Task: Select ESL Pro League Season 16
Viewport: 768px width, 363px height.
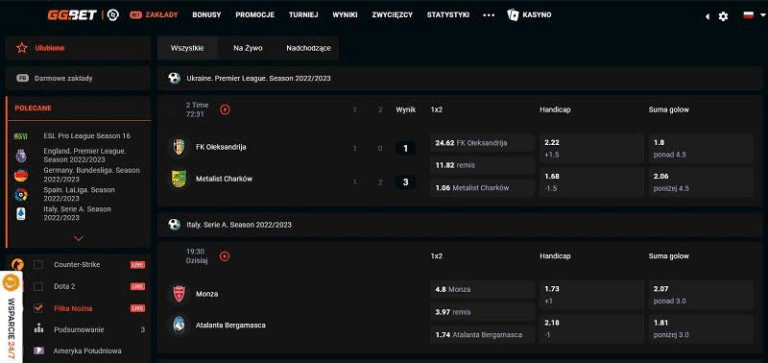Action: 87,136
